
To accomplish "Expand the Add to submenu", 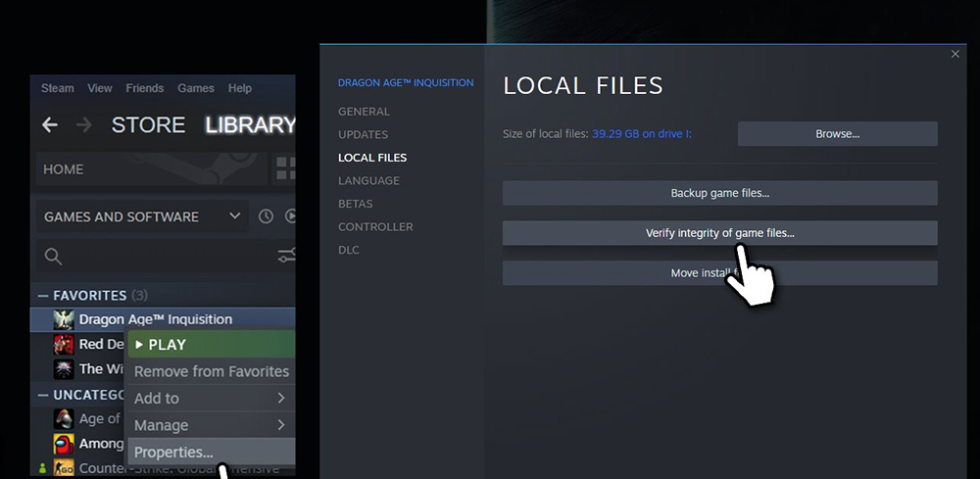I will tap(212, 399).
